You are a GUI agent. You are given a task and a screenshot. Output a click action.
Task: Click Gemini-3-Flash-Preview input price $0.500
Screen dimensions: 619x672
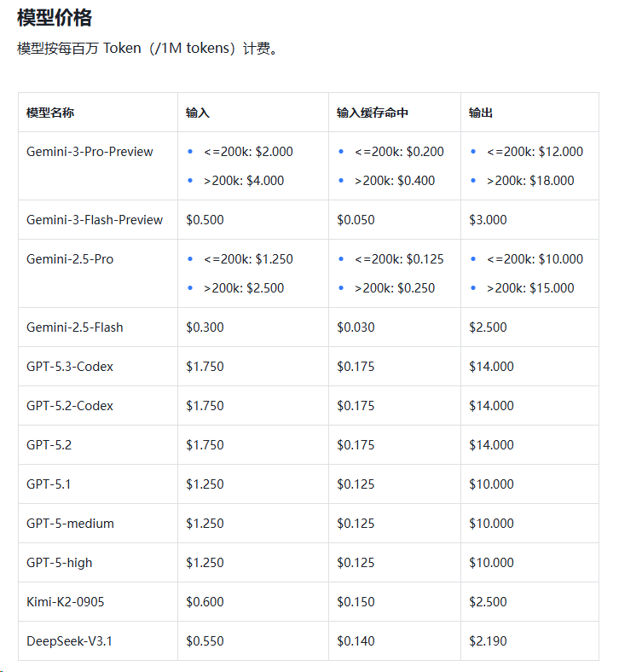(x=205, y=220)
